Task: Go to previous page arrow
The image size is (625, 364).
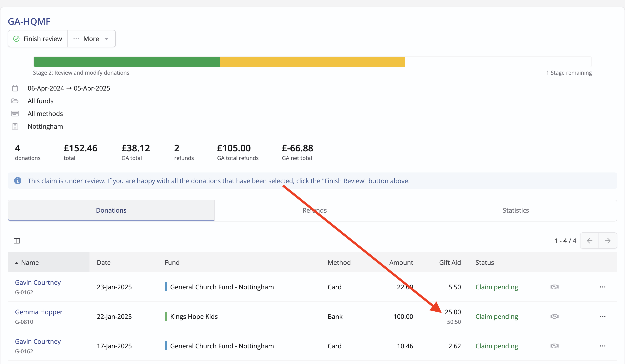Action: pos(590,241)
